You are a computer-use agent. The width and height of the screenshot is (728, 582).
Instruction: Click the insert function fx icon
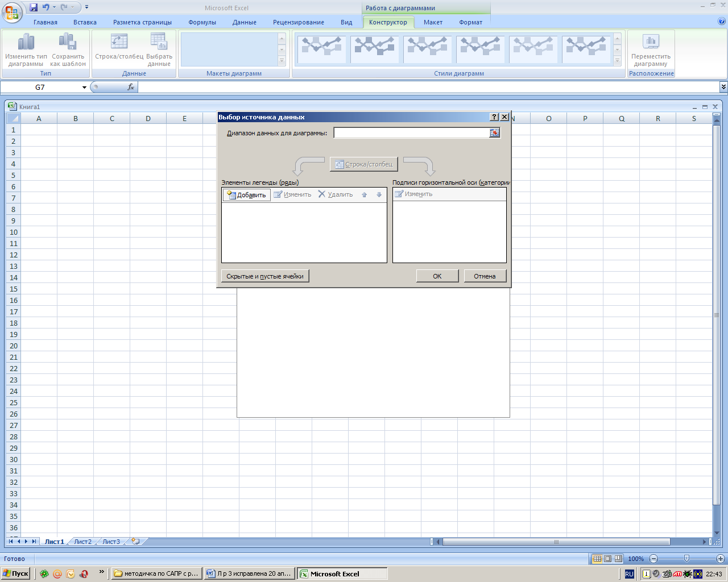point(131,87)
